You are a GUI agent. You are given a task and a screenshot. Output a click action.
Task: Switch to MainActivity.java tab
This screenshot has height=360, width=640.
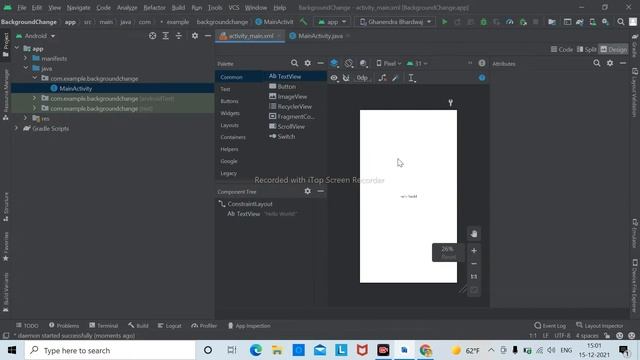320,36
